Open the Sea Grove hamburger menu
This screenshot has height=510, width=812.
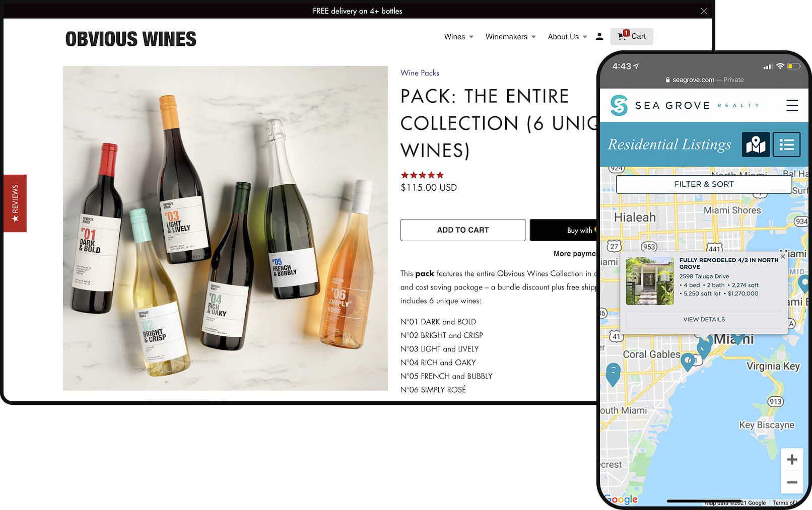(791, 105)
